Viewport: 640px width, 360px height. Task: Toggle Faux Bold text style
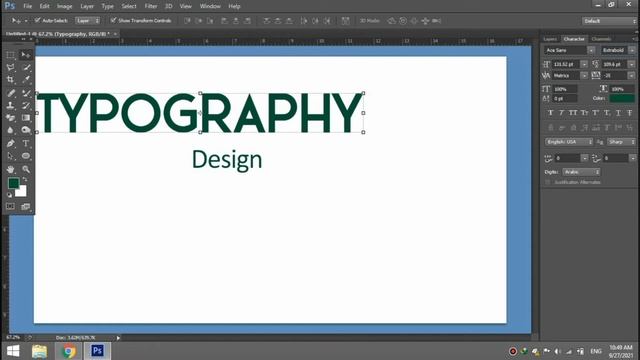click(x=551, y=113)
